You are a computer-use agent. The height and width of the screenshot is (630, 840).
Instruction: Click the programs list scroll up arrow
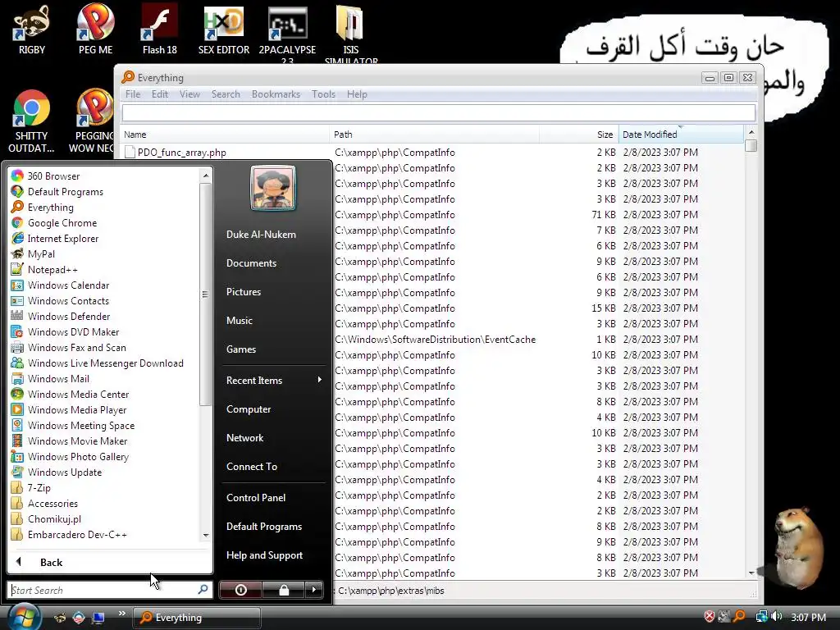tap(206, 176)
